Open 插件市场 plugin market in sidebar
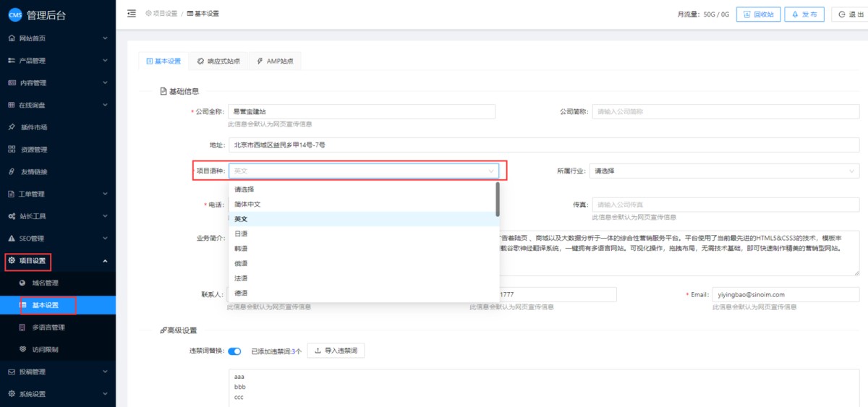 pos(33,127)
